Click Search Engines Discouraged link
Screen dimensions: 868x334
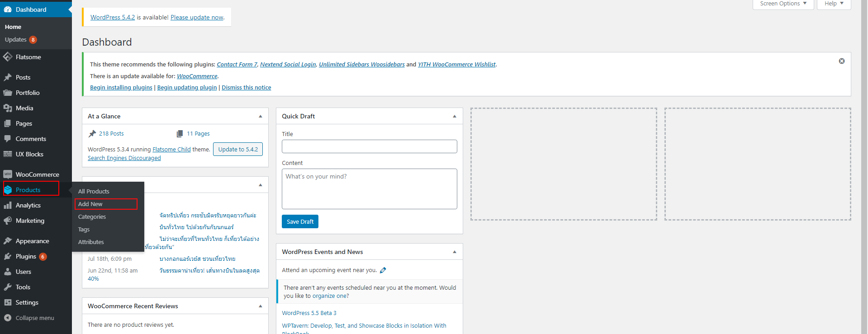click(x=124, y=158)
